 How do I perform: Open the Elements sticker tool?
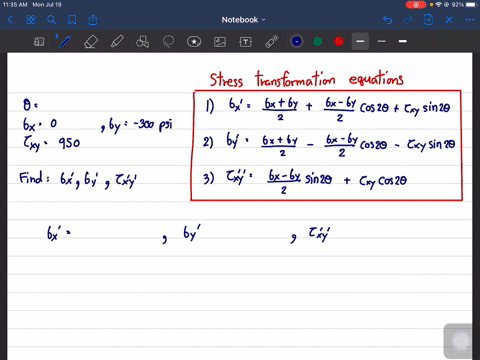coord(194,42)
